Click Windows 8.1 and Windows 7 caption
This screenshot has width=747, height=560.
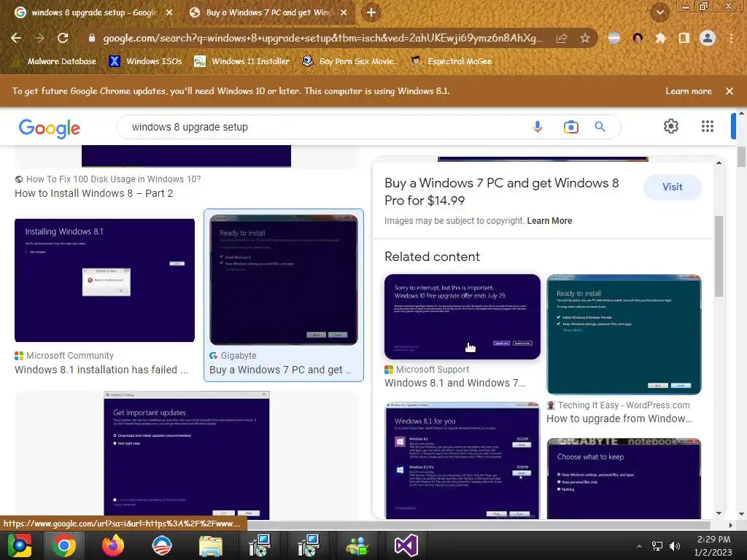(x=454, y=383)
